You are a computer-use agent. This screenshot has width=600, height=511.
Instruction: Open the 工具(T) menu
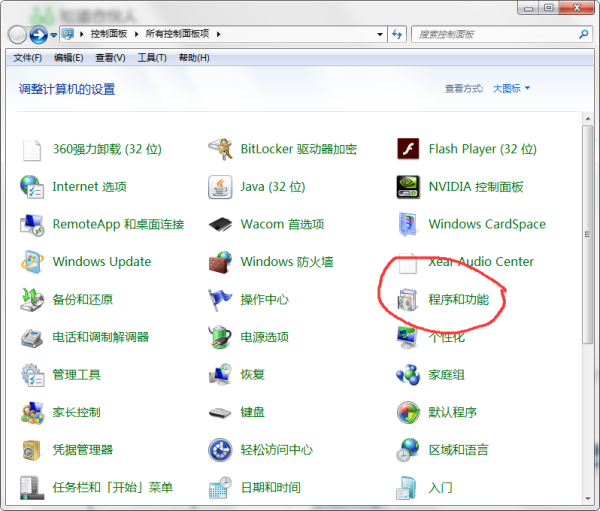click(152, 58)
